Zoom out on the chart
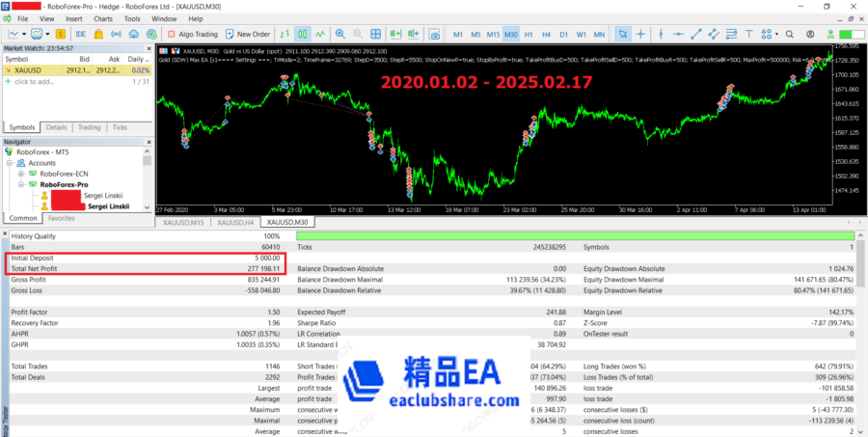 pyautogui.click(x=358, y=35)
